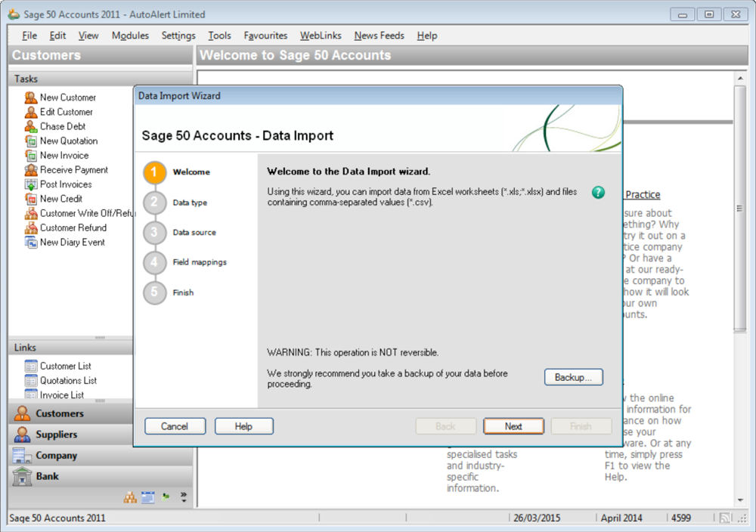Open the WebLinks menu
This screenshot has width=756, height=532.
click(321, 36)
